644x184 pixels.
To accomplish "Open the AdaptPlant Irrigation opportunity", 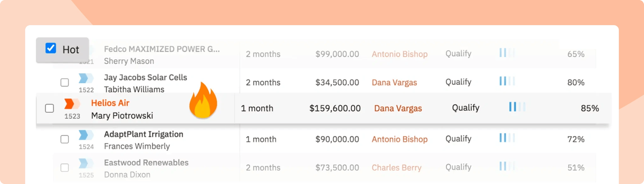I will [x=143, y=134].
